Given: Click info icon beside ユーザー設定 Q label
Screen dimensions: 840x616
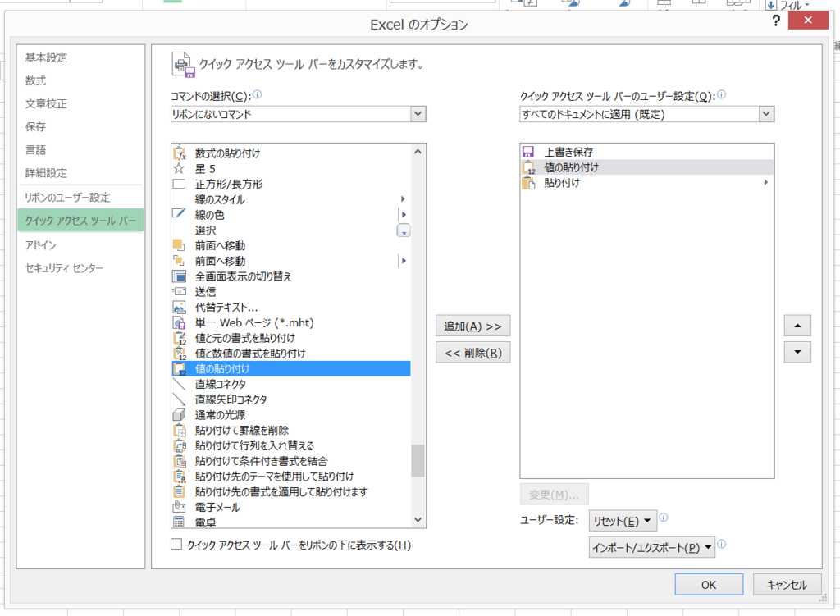Looking at the screenshot, I should [722, 95].
